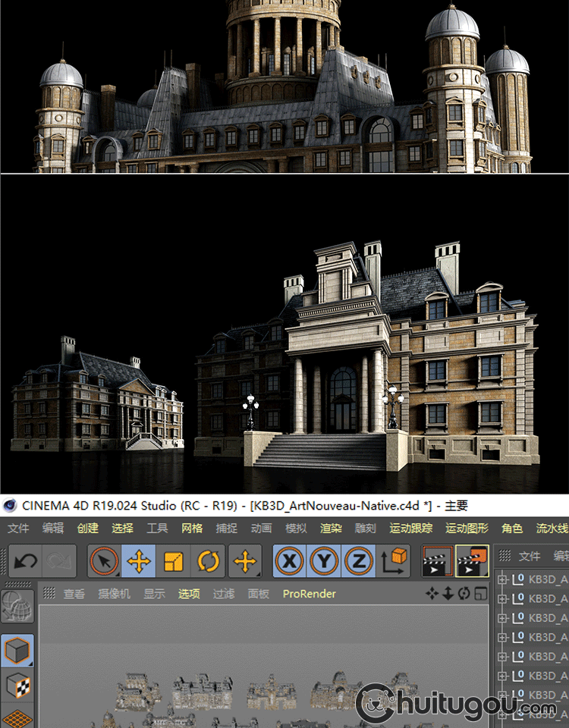
Task: Pick the Scale tool
Action: pos(174,562)
